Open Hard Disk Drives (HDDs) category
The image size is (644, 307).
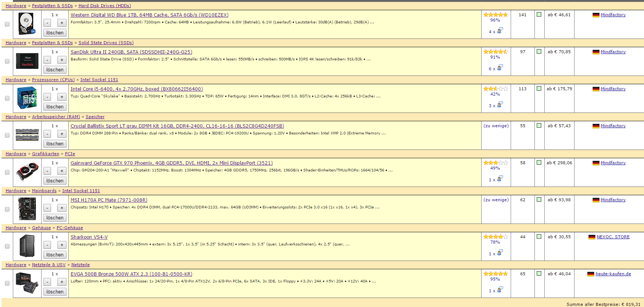tap(105, 6)
